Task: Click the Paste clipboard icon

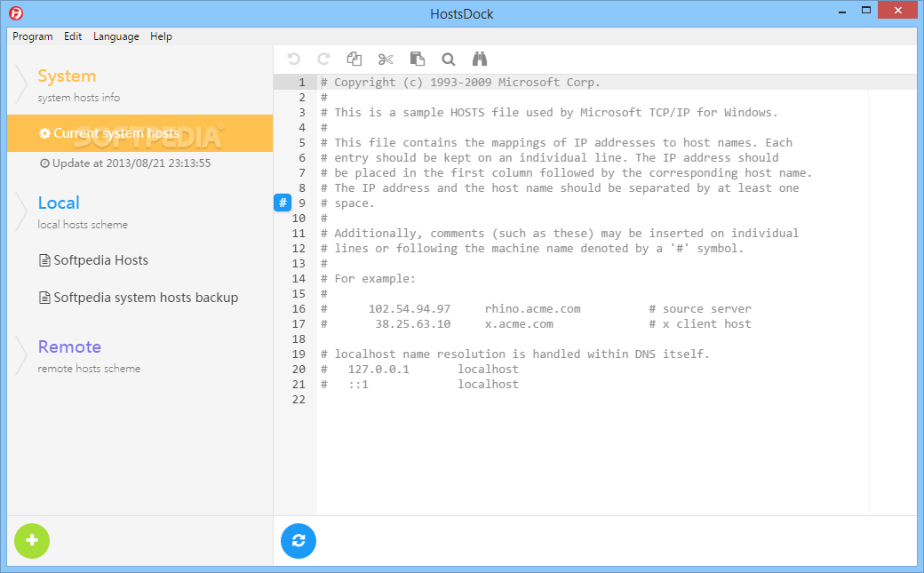Action: point(418,59)
